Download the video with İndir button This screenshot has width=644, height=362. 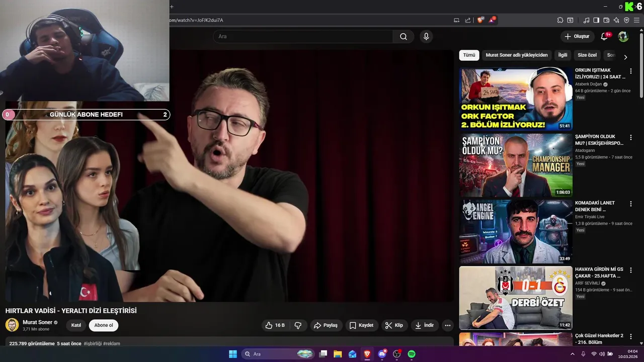(424, 325)
